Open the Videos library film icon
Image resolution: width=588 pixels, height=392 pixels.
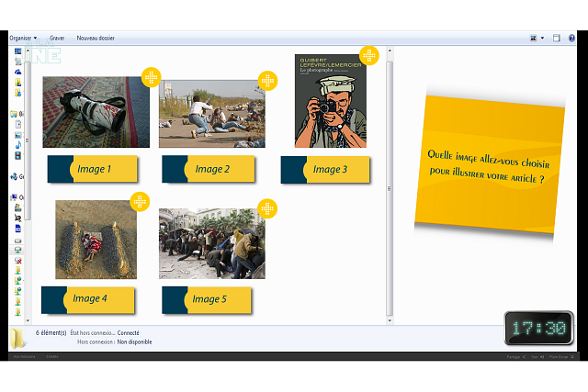click(x=17, y=155)
